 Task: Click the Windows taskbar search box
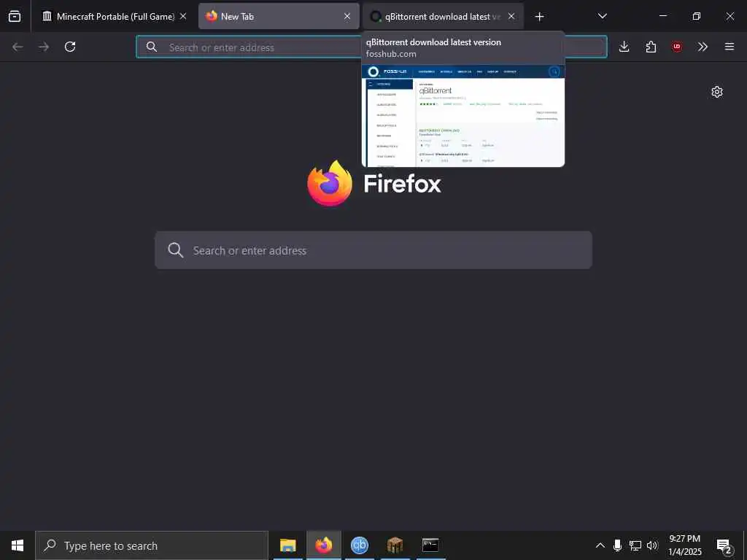tap(152, 545)
